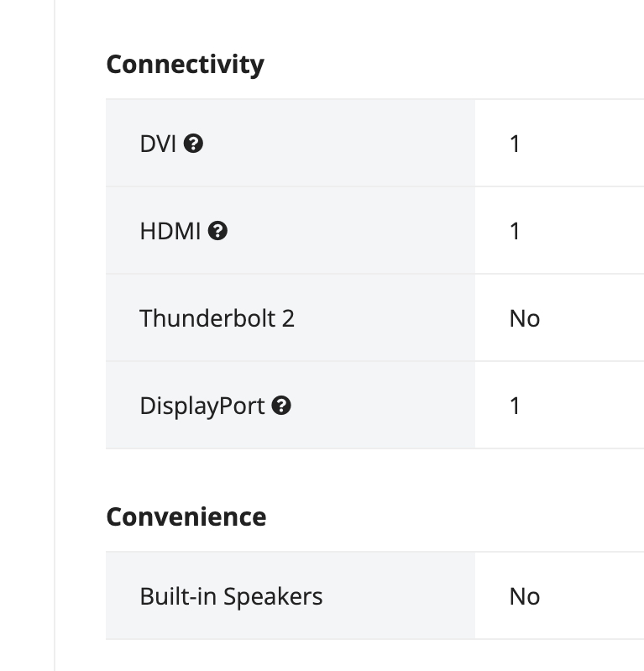Click the HDMI value of 1
This screenshot has width=644, height=671.
(515, 231)
